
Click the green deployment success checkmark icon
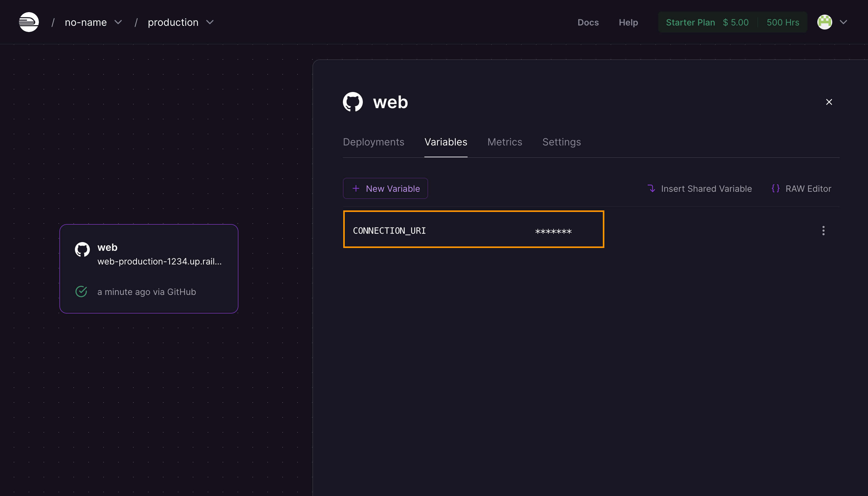pos(81,291)
